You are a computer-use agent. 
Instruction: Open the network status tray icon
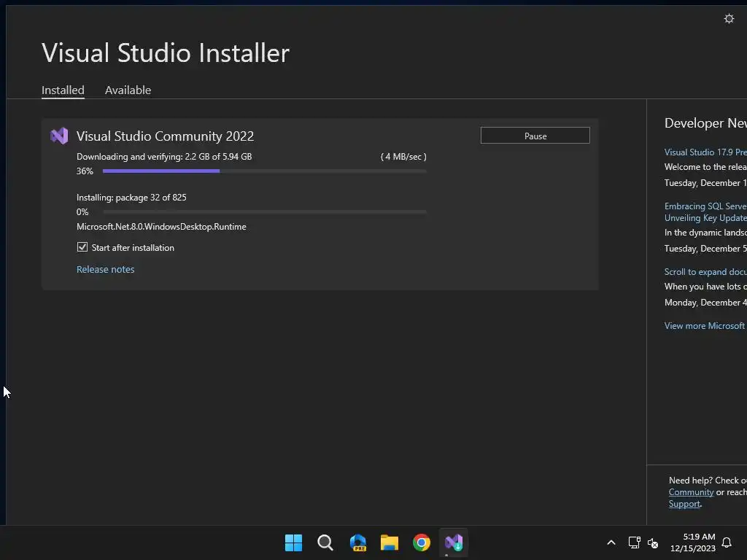tap(634, 542)
